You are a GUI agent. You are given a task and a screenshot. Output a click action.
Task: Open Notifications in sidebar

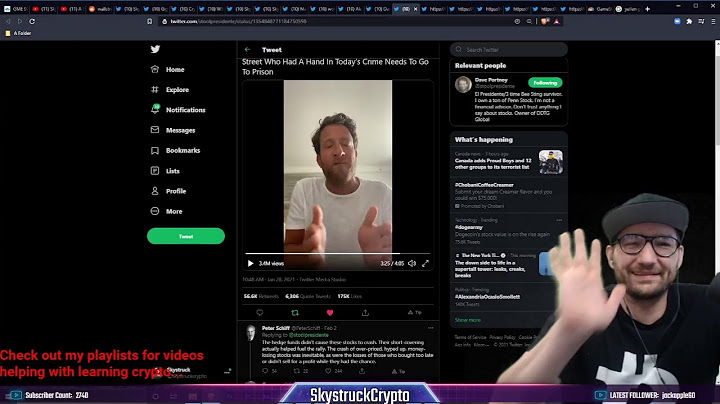[x=178, y=110]
